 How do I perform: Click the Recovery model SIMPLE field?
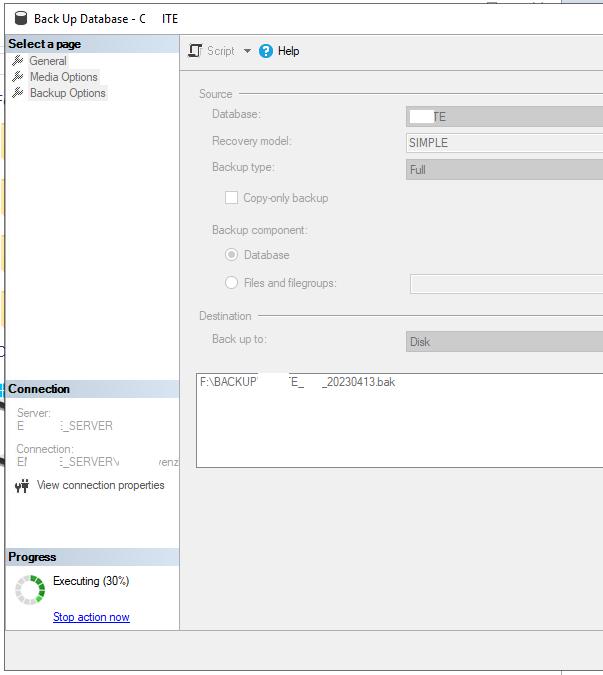tap(504, 143)
